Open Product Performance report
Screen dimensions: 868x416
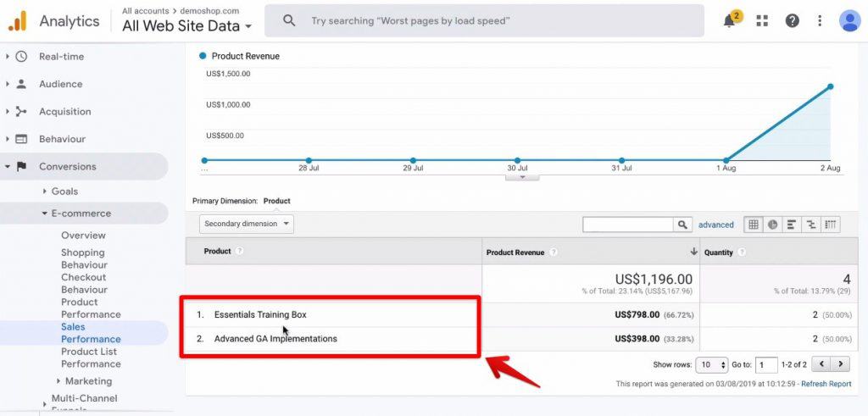(90, 308)
